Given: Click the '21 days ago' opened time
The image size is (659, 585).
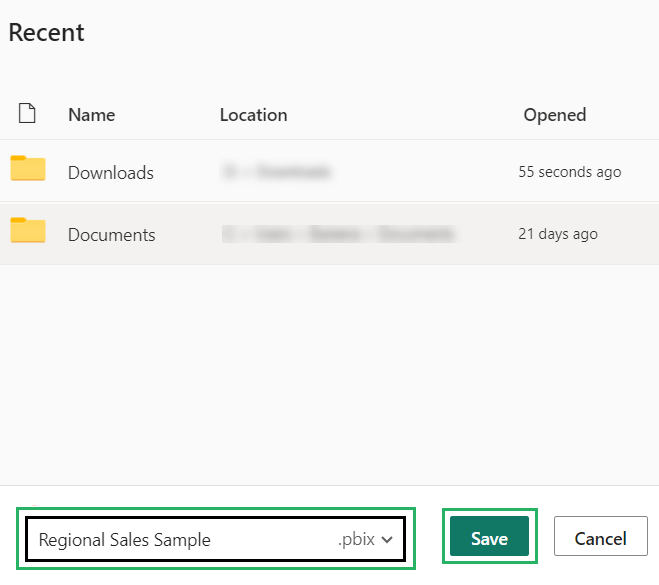Looking at the screenshot, I should click(557, 234).
